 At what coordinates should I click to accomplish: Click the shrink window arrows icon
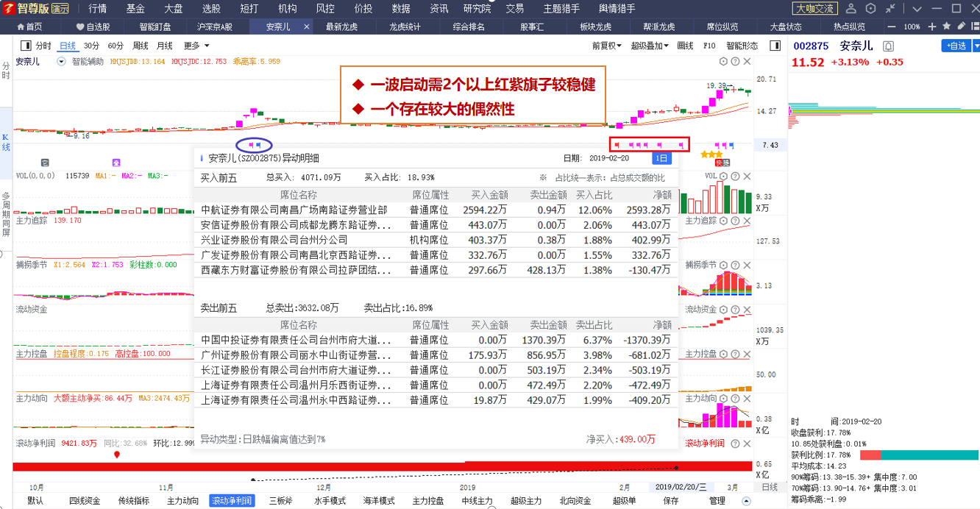[892, 9]
